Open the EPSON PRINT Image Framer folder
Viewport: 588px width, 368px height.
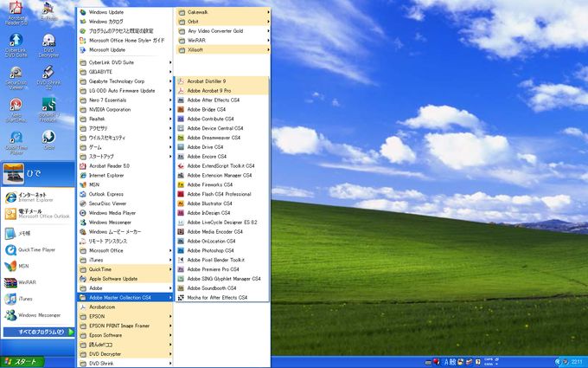pos(125,326)
